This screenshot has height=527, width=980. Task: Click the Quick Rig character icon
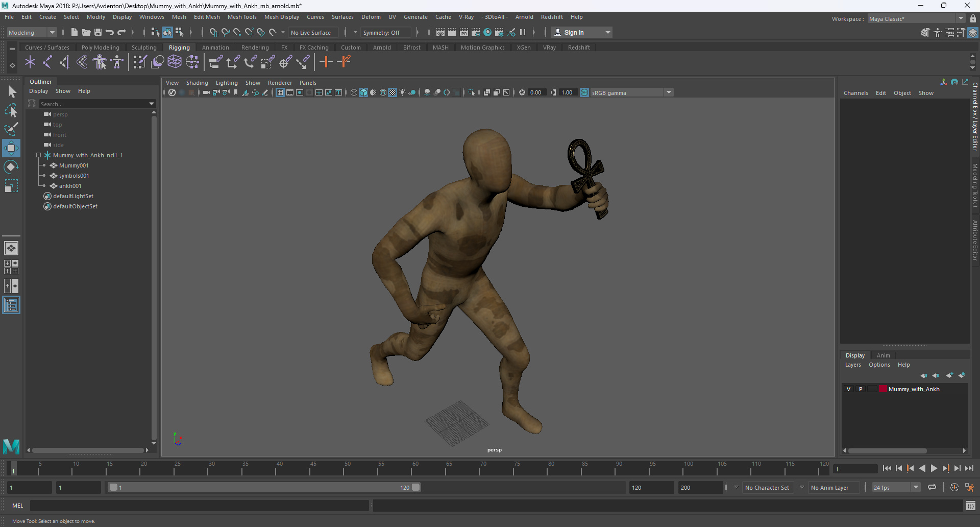click(100, 62)
